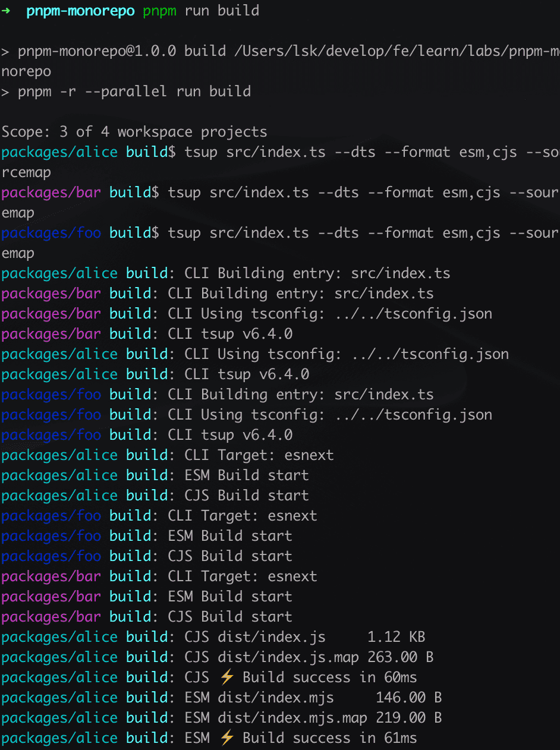
Task: Click the green prompt arrow
Action: (x=6, y=11)
